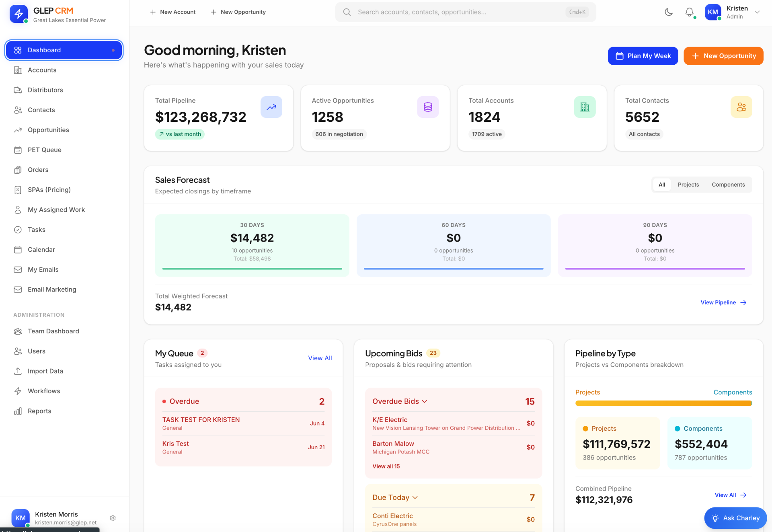
Task: Open TASK TEST FOR KRISTEN overdue task
Action: point(243,423)
